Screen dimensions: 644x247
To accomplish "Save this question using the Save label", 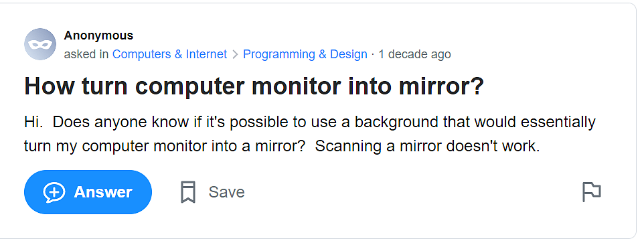I will pyautogui.click(x=226, y=192).
